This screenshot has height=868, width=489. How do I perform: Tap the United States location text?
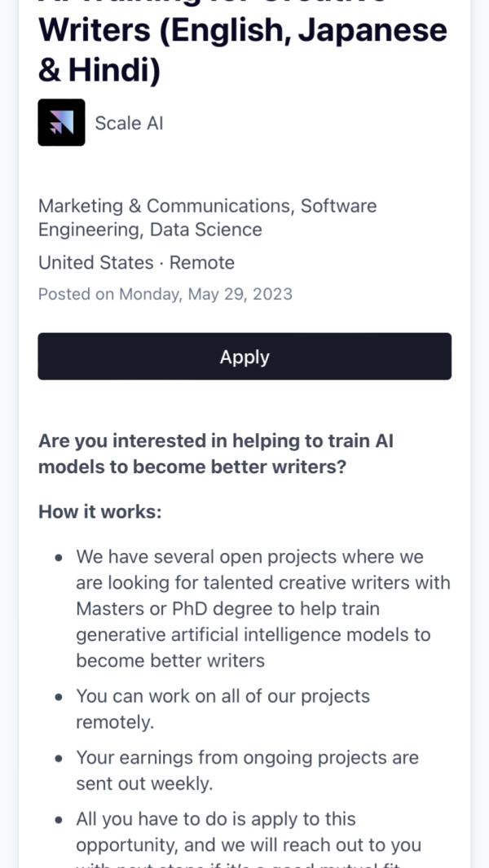tap(96, 263)
